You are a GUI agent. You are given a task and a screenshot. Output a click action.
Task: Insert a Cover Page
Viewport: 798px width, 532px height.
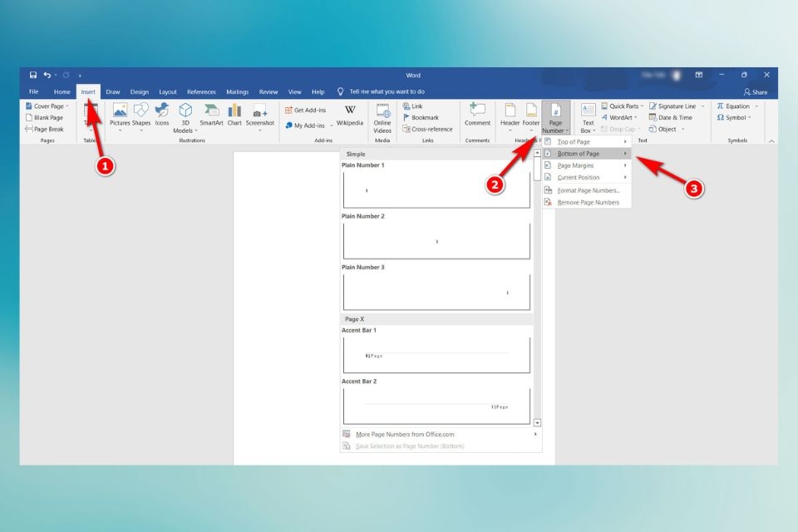pyautogui.click(x=47, y=106)
